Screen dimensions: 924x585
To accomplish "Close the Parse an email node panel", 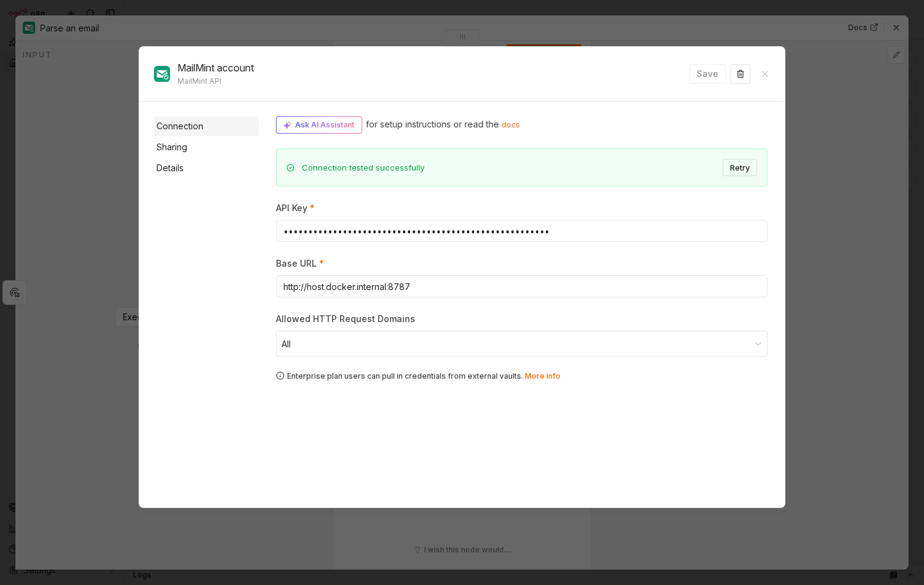I will (896, 28).
